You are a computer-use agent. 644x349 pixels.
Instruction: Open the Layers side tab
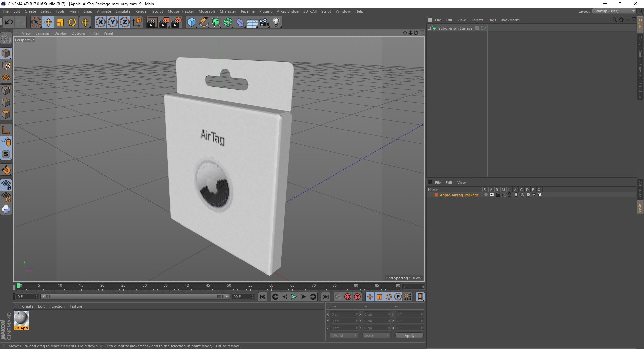click(x=640, y=207)
